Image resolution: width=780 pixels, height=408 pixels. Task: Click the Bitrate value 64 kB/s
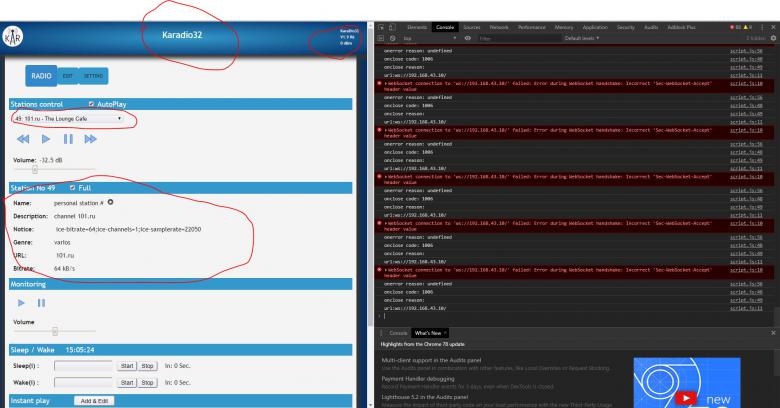click(x=64, y=268)
